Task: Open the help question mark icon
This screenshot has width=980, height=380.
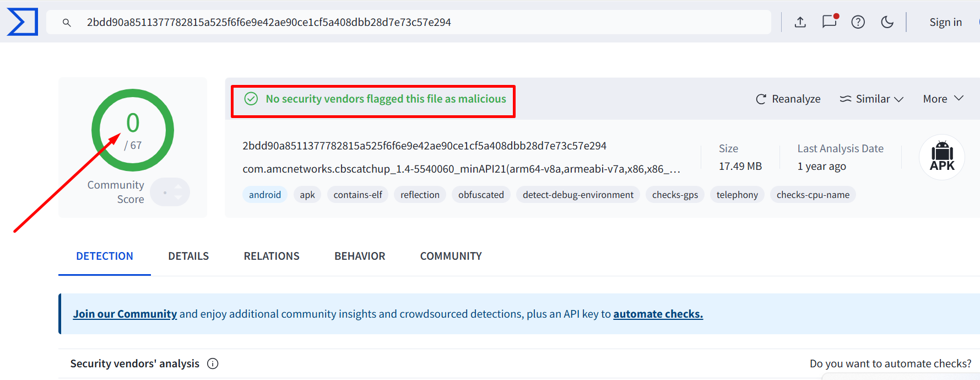Action: click(858, 22)
